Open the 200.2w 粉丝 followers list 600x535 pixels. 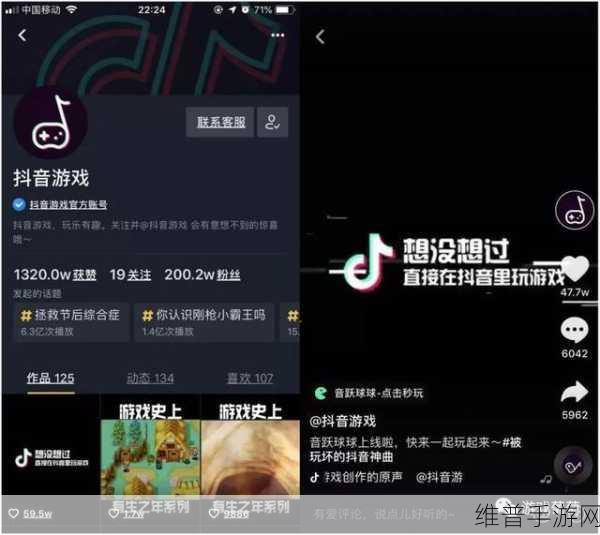[x=202, y=274]
